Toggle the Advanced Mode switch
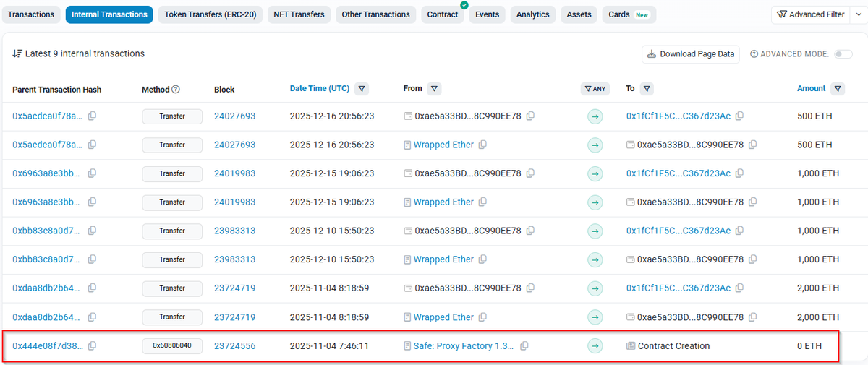The height and width of the screenshot is (365, 868). [x=843, y=54]
